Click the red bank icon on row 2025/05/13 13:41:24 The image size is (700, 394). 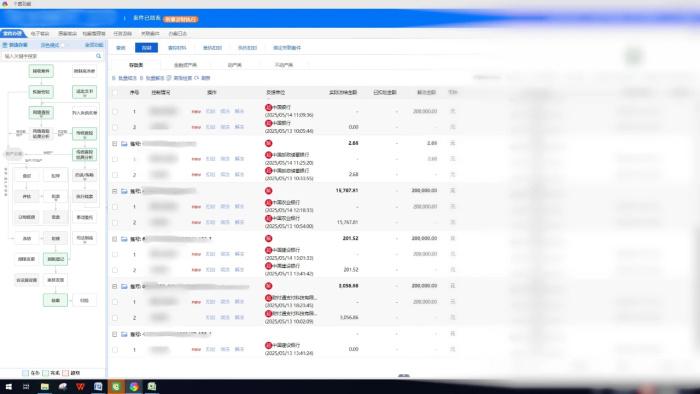click(268, 345)
